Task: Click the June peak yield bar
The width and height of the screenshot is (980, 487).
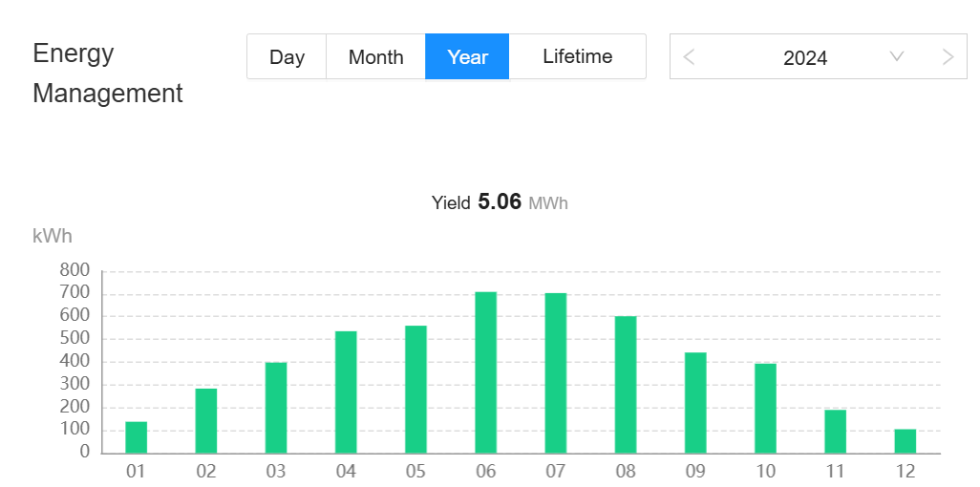Action: (x=485, y=372)
